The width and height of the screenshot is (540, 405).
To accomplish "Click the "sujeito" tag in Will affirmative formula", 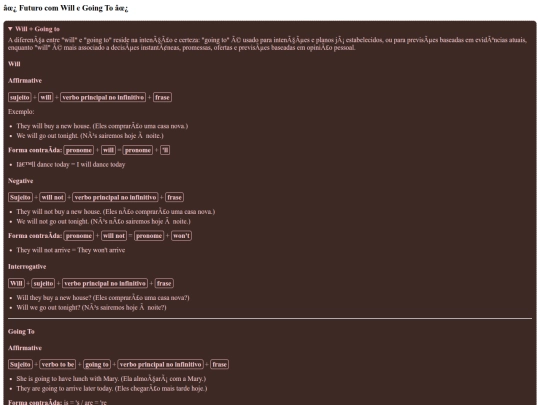I will [20, 97].
